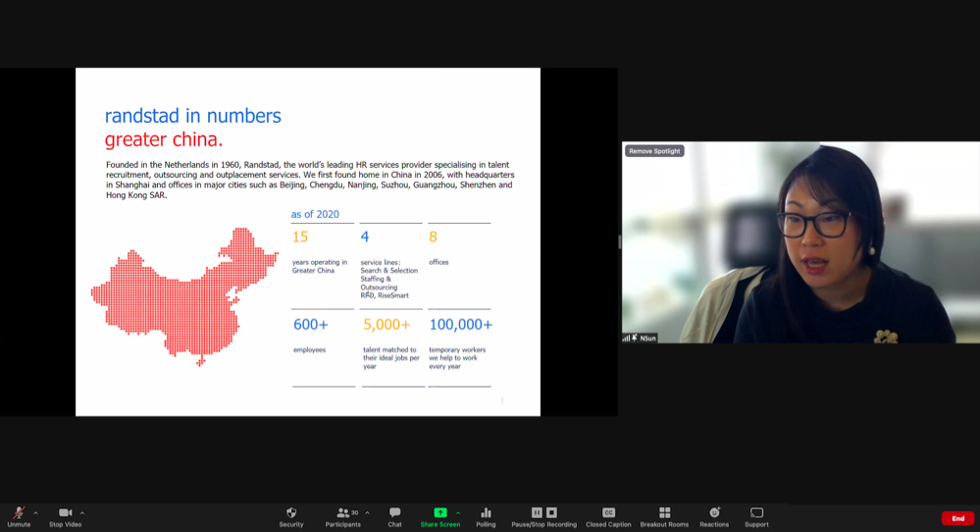The image size is (980, 532).
Task: Click the Remove Spotlight button
Action: [x=654, y=151]
